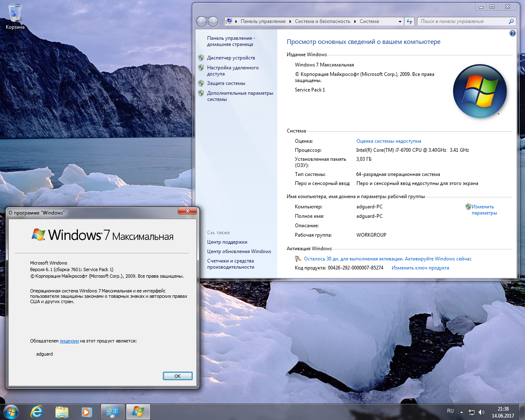Click 'adguard' licensee text in About dialog
This screenshot has height=420, width=525.
coord(44,354)
